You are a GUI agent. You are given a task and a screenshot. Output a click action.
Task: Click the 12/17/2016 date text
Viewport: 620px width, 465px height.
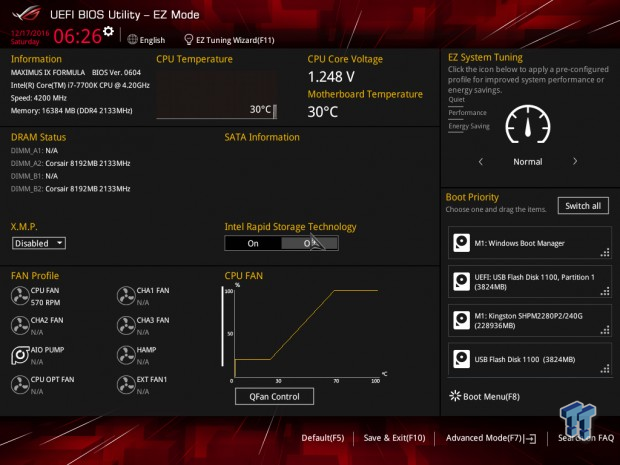30,33
